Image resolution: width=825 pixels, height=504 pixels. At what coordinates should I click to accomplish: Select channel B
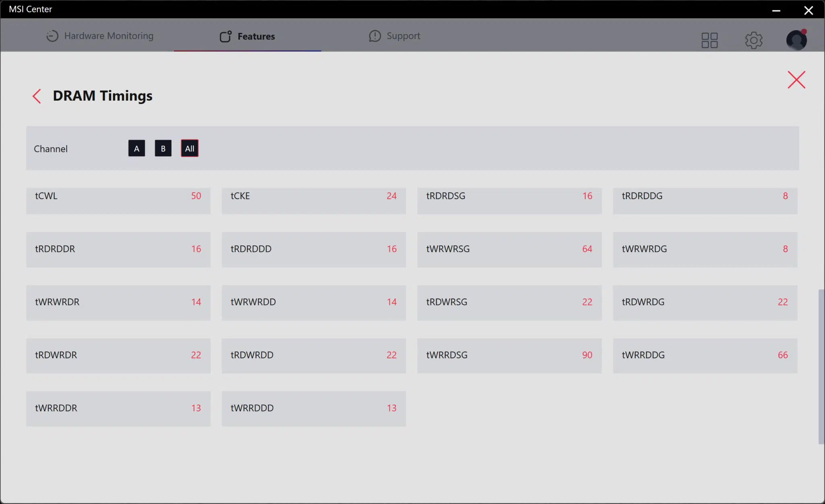pyautogui.click(x=163, y=148)
